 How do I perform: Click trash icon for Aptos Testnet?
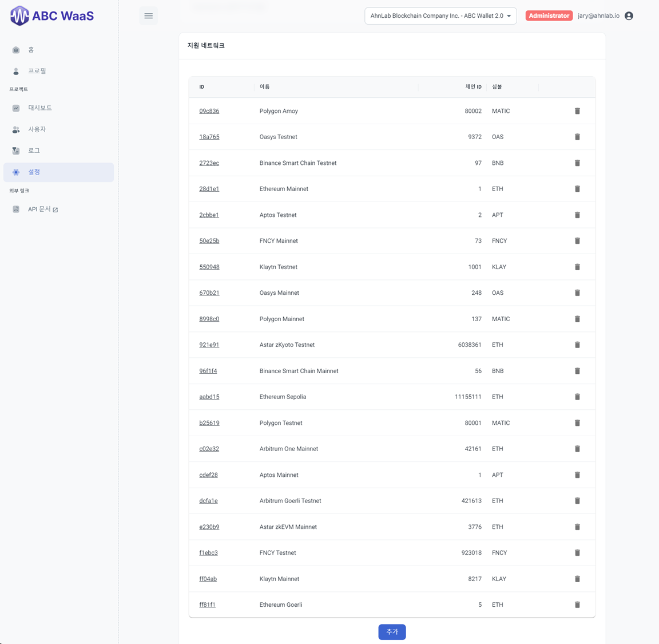577,215
